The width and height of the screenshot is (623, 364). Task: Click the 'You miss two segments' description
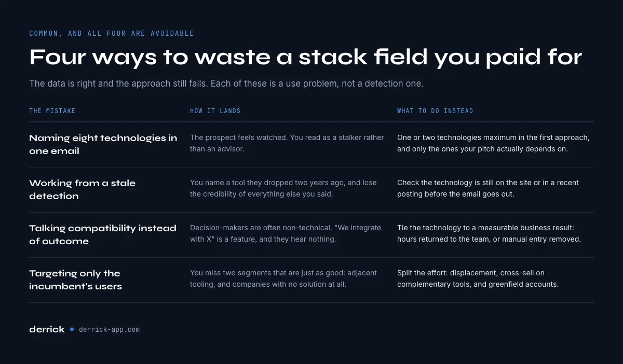[x=283, y=278]
